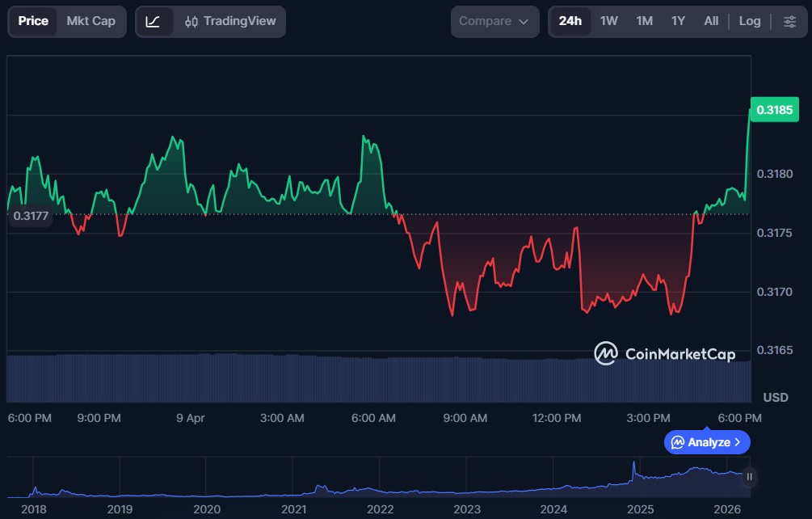Grab the timeline range slider handle

tap(749, 477)
